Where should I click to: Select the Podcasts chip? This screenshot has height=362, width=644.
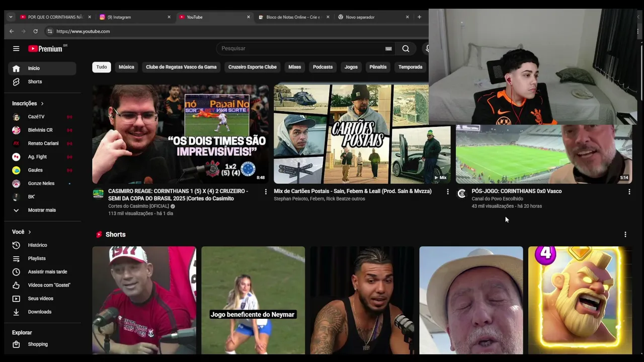(x=323, y=67)
